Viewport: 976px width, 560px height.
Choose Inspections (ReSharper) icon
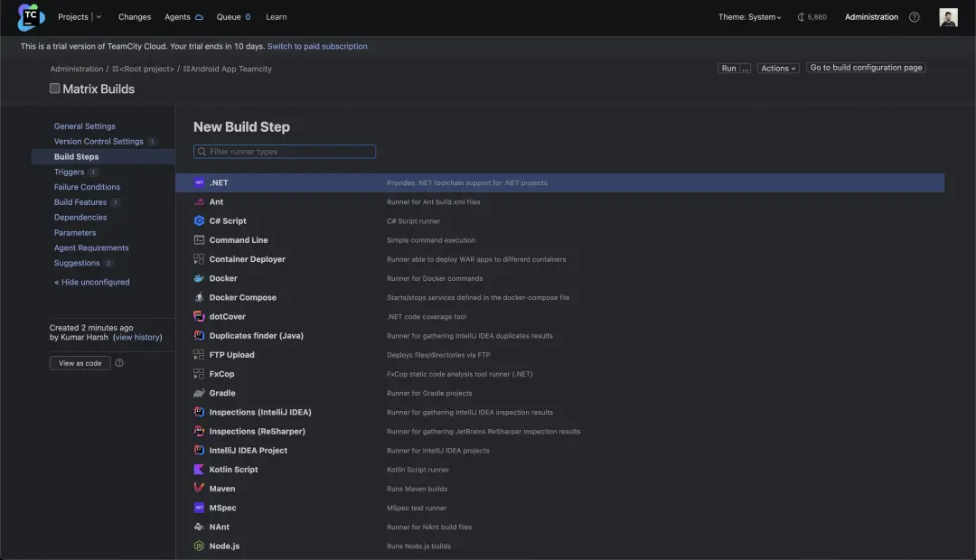point(199,431)
